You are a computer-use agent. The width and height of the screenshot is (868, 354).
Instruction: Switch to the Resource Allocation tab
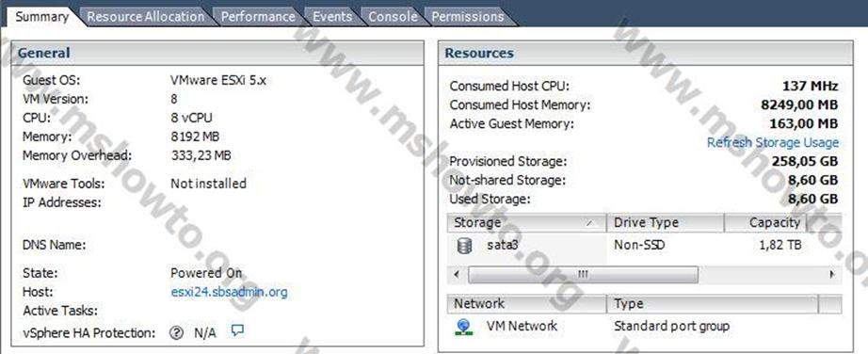pyautogui.click(x=146, y=17)
